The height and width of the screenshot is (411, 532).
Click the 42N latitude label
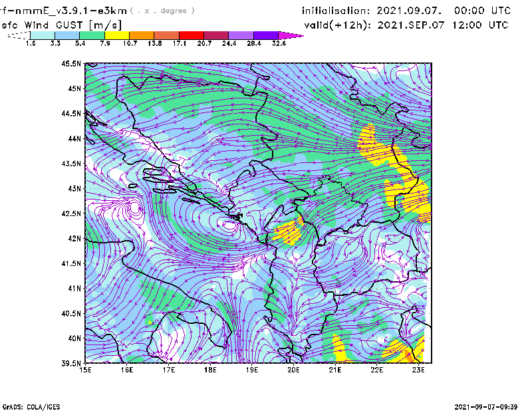click(x=74, y=238)
